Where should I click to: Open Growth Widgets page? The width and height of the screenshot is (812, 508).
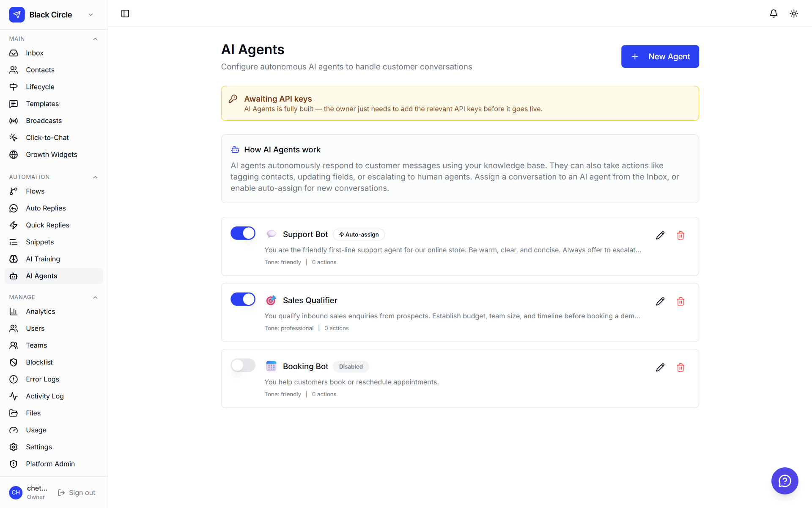pos(54,155)
